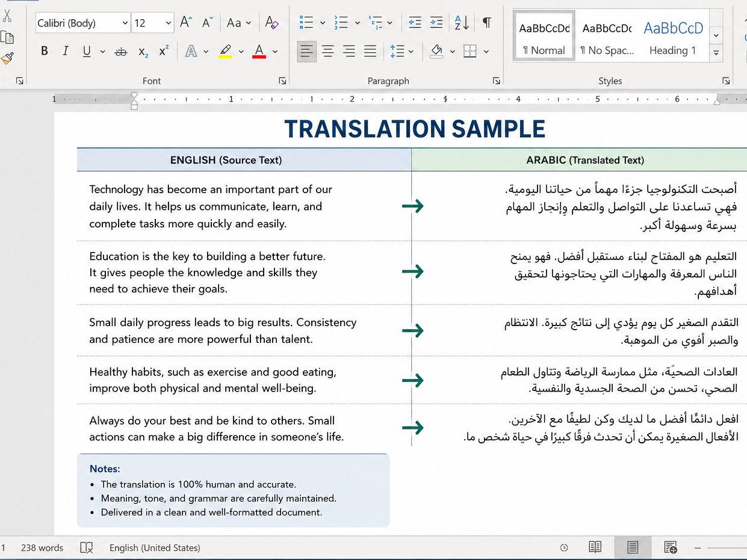This screenshot has height=560, width=747.
Task: Toggle Italic formatting
Action: point(65,52)
